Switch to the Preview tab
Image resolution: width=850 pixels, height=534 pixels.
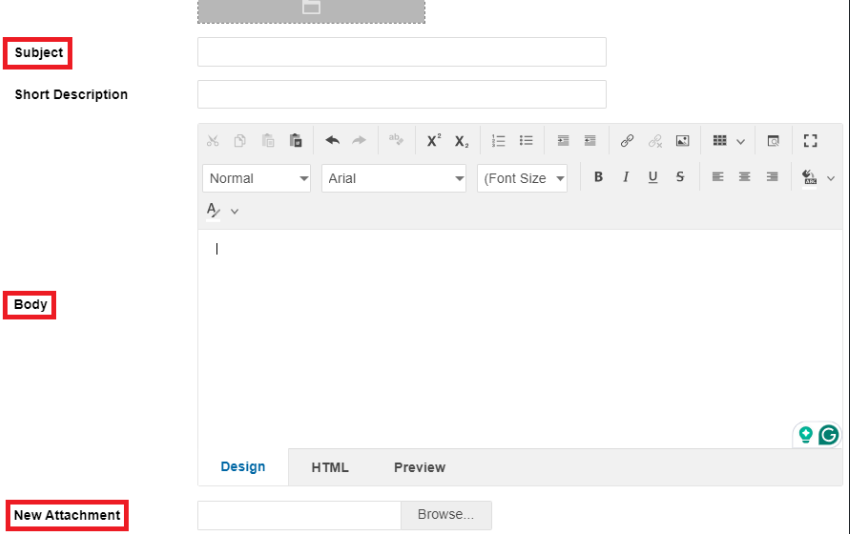pyautogui.click(x=419, y=467)
